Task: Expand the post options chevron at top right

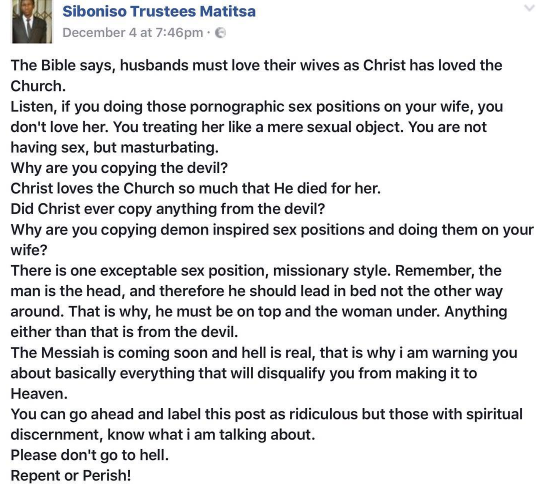Action: [530, 8]
